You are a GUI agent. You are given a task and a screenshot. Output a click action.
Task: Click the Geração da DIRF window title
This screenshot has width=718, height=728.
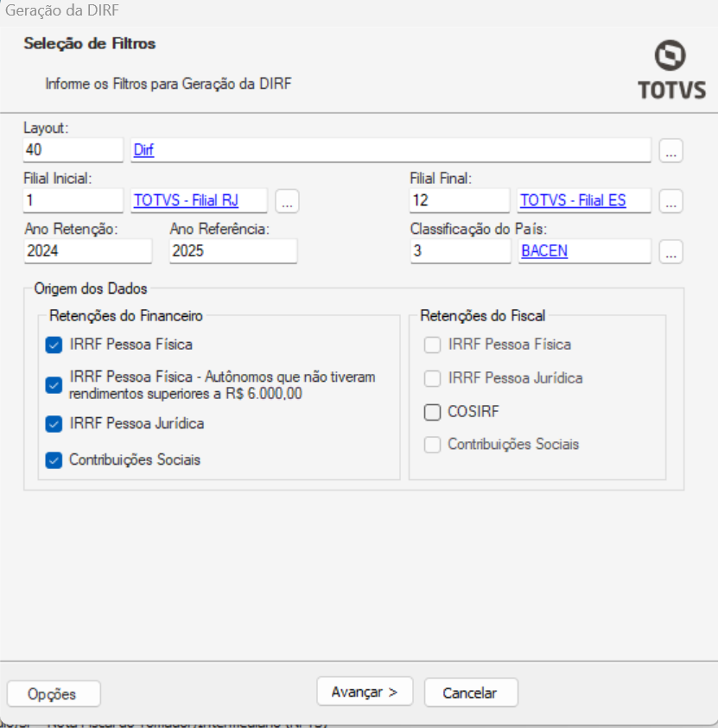pyautogui.click(x=62, y=10)
